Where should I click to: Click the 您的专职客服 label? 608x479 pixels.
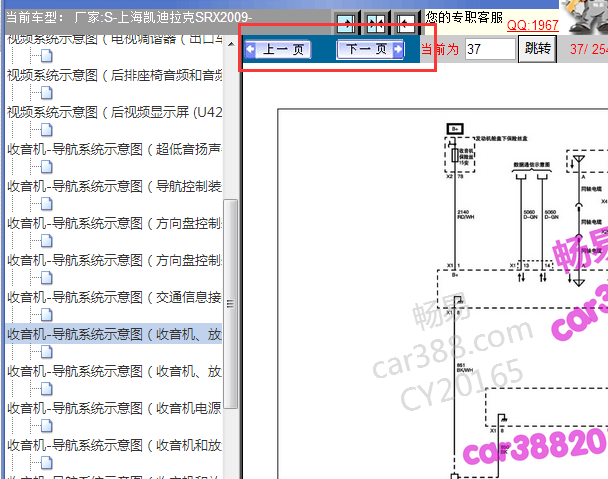click(x=464, y=17)
